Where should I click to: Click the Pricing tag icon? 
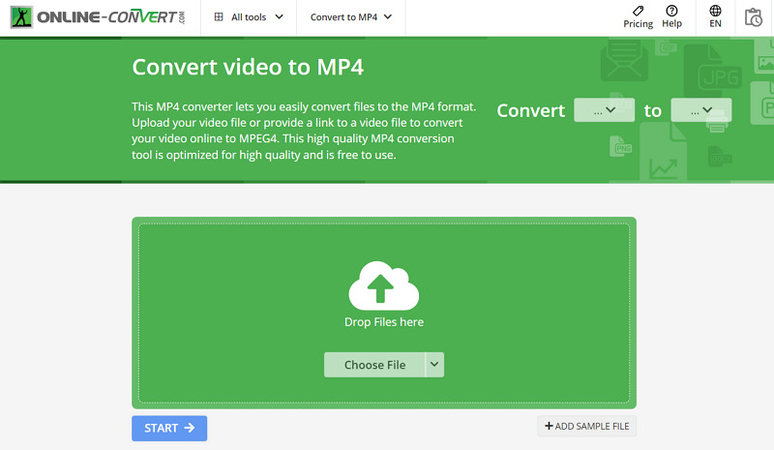pyautogui.click(x=638, y=10)
